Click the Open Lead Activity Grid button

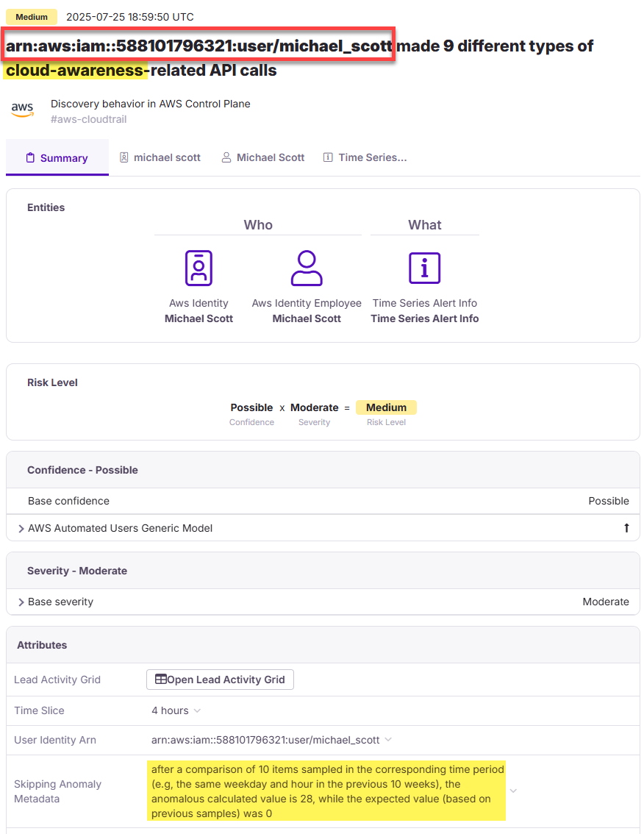click(220, 679)
